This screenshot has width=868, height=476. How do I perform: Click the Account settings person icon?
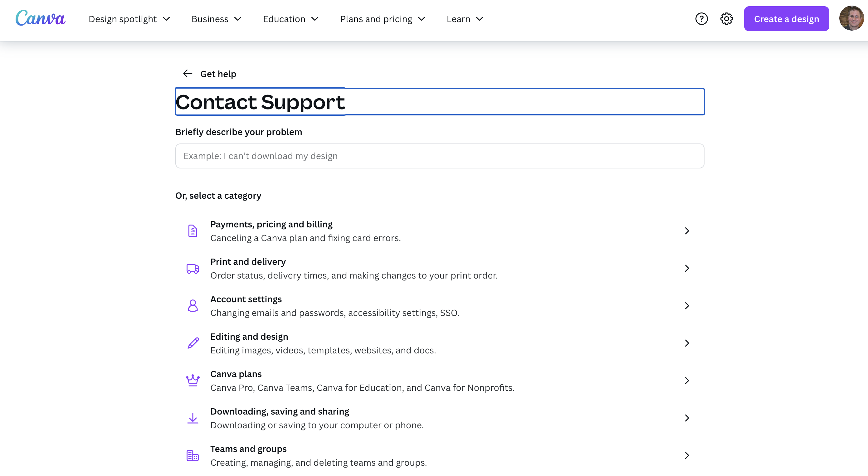point(193,306)
